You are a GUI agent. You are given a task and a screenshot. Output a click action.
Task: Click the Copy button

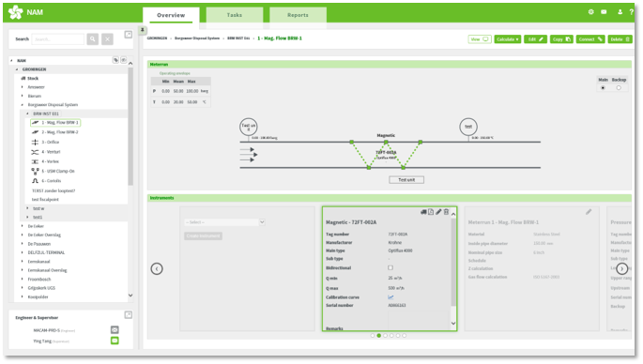coord(561,39)
